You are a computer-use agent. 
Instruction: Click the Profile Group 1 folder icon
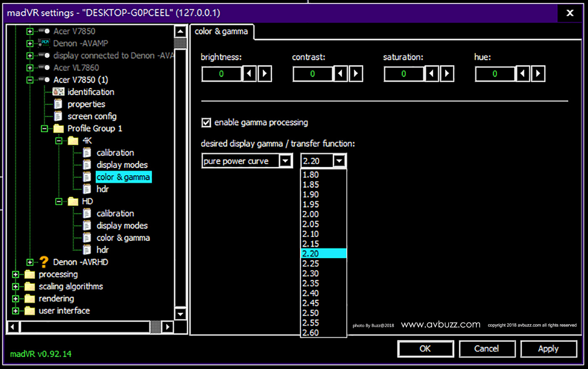click(58, 128)
